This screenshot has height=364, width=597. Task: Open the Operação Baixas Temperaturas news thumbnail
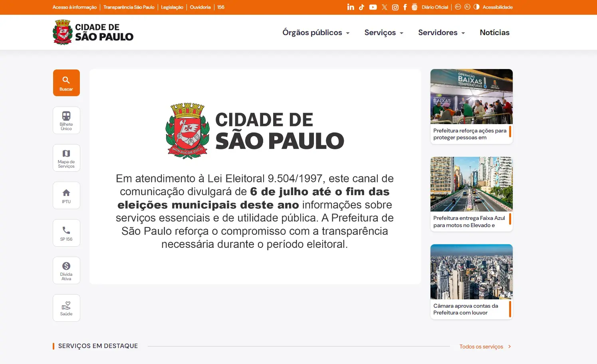pos(472,97)
